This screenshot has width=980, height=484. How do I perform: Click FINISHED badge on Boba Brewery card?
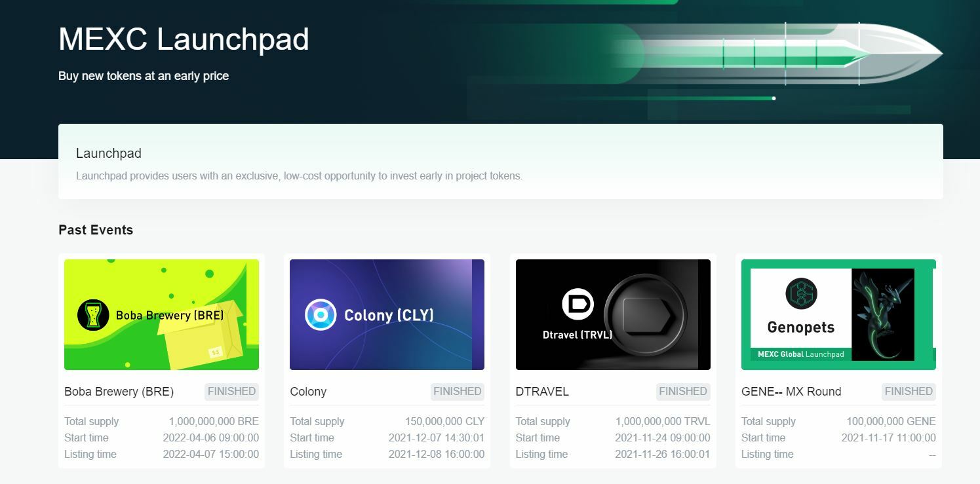point(231,392)
